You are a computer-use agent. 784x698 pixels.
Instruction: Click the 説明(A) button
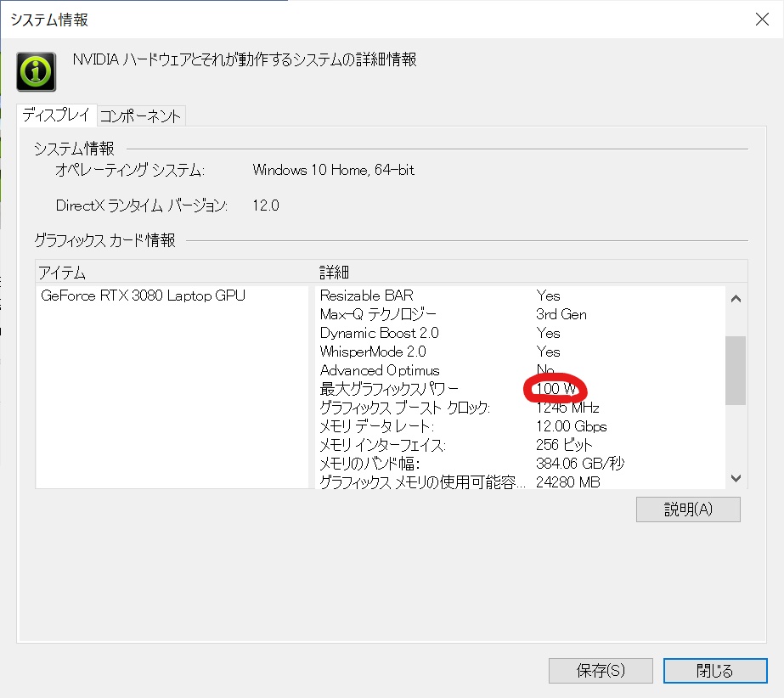click(688, 509)
